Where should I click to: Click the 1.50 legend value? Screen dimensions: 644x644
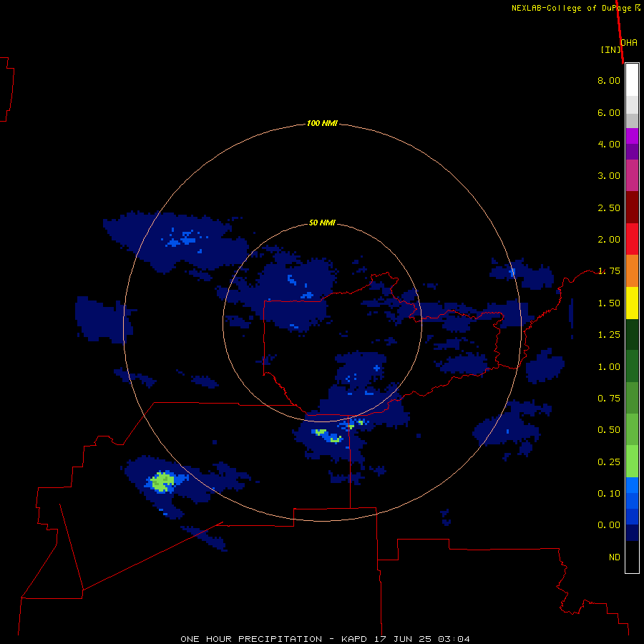tap(609, 303)
